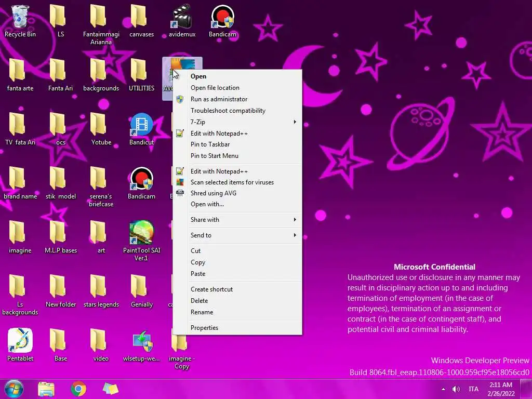
Task: Select the wlsetup-we... installer icon
Action: point(141,345)
